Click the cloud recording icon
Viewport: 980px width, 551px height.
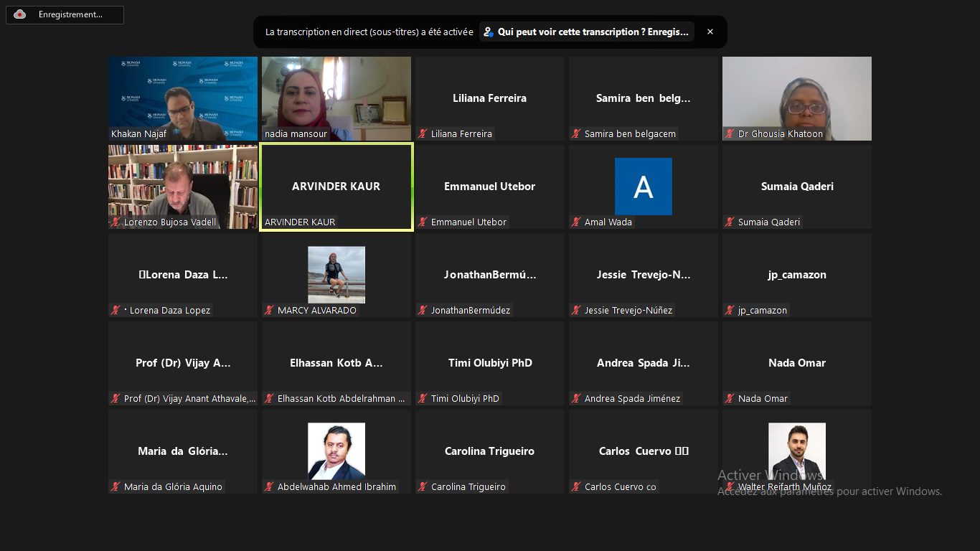pos(19,14)
